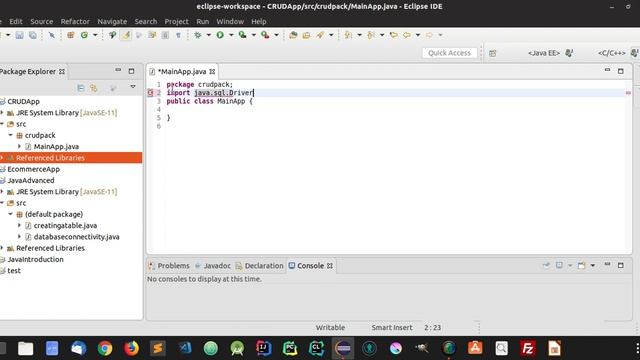Toggle Mark Occurrences highlighter icon
This screenshot has width=640, height=360.
click(x=126, y=35)
